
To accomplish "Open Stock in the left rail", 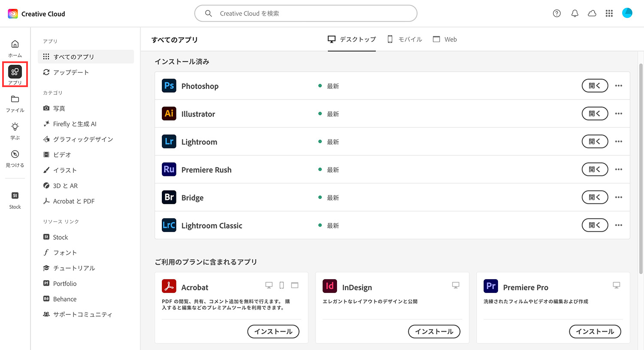I will coord(15,200).
